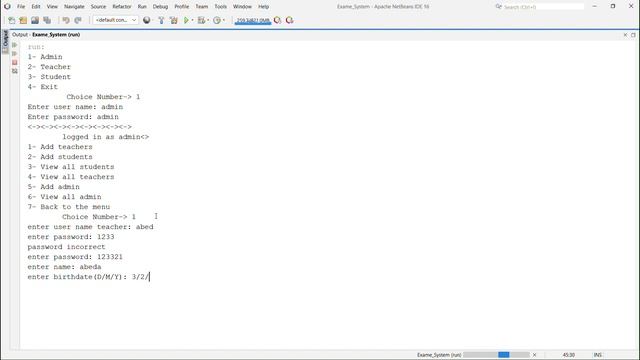Expand the Debug Project dropdown arrow
The width and height of the screenshot is (640, 360).
pos(208,20)
